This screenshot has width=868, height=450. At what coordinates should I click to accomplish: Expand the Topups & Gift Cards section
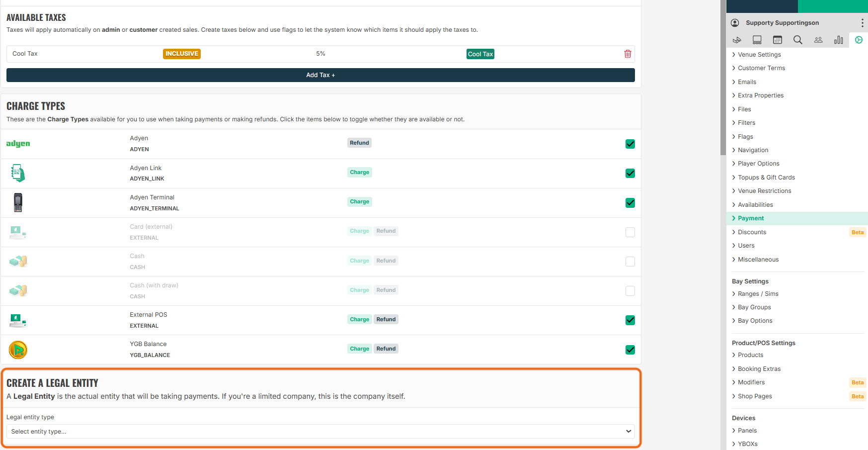pyautogui.click(x=766, y=178)
